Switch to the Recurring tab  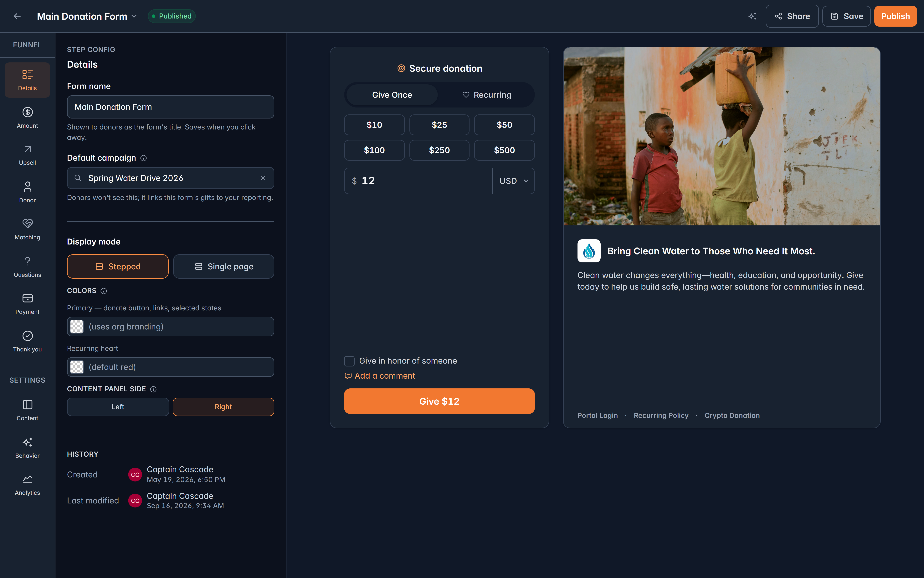click(x=486, y=95)
